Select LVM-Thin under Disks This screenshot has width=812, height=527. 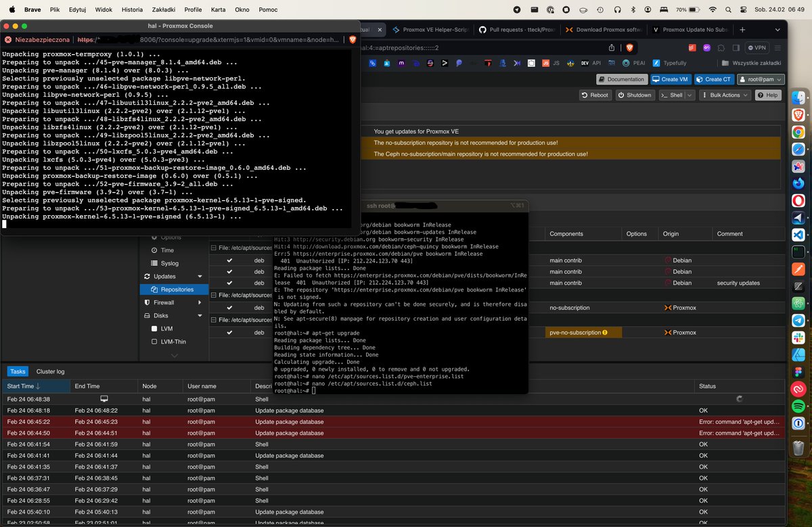[x=173, y=342]
